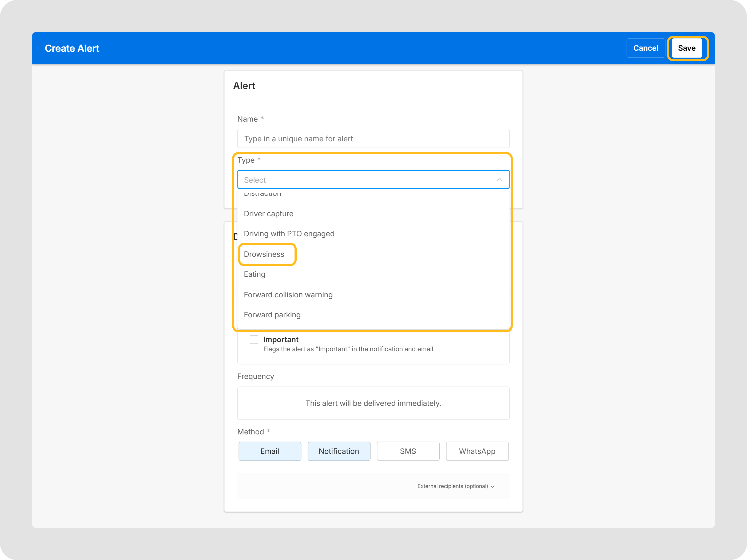
Task: Enable the SMS delivery method
Action: click(408, 451)
